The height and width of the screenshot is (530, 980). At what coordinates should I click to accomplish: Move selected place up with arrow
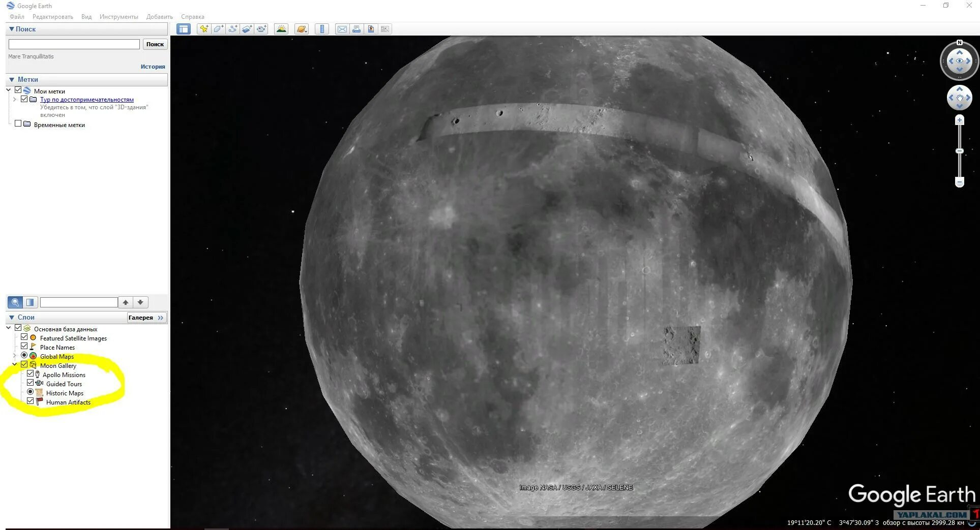click(126, 302)
